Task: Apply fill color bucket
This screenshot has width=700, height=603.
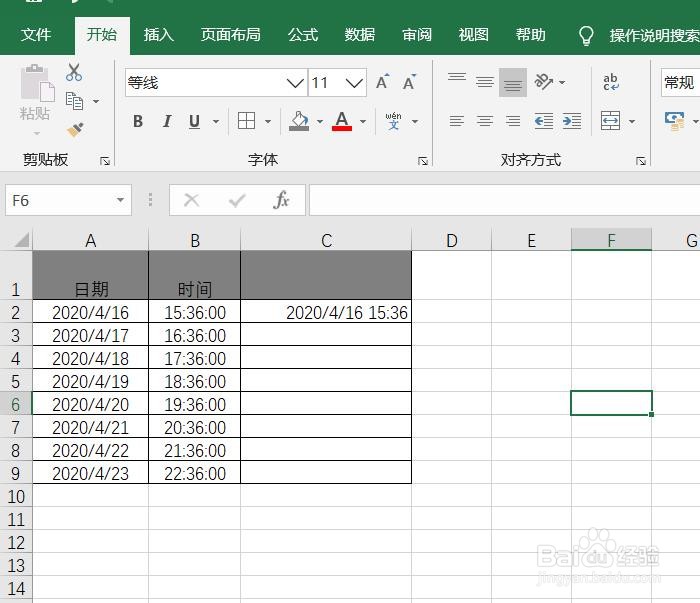Action: [x=299, y=121]
